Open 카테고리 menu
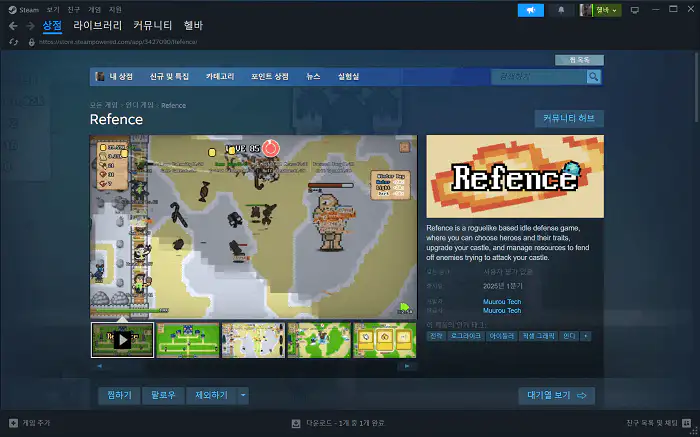 (x=220, y=77)
